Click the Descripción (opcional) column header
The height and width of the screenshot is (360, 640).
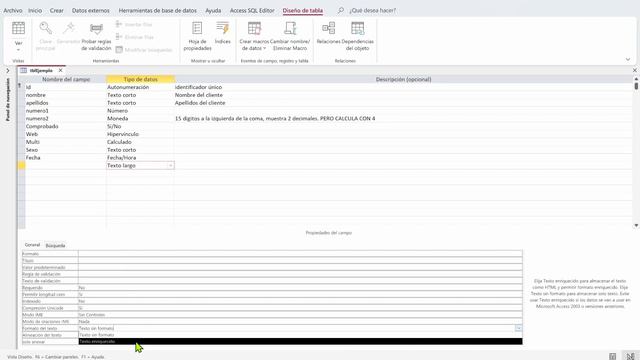coord(403,79)
